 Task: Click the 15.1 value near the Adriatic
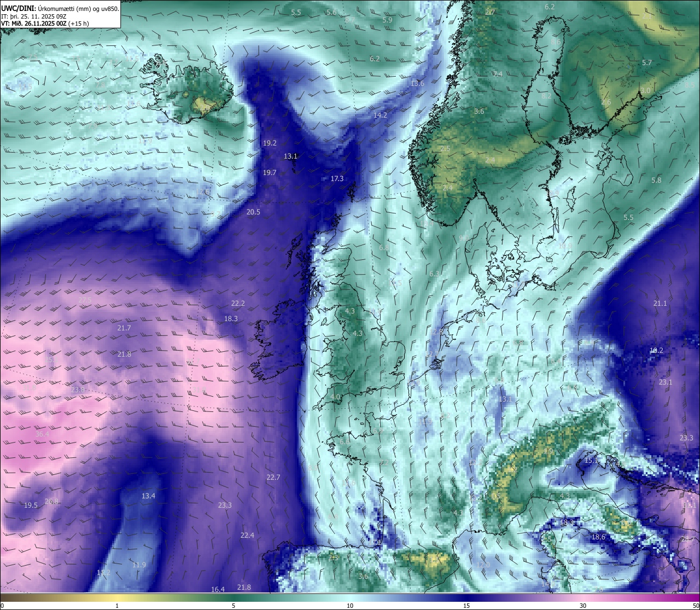pos(592,461)
